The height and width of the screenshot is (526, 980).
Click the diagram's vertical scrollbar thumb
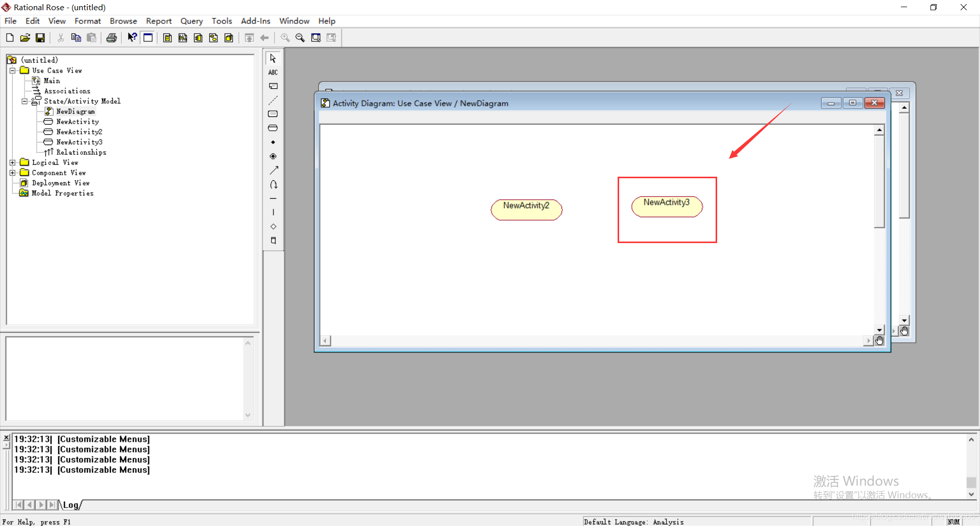(x=879, y=182)
